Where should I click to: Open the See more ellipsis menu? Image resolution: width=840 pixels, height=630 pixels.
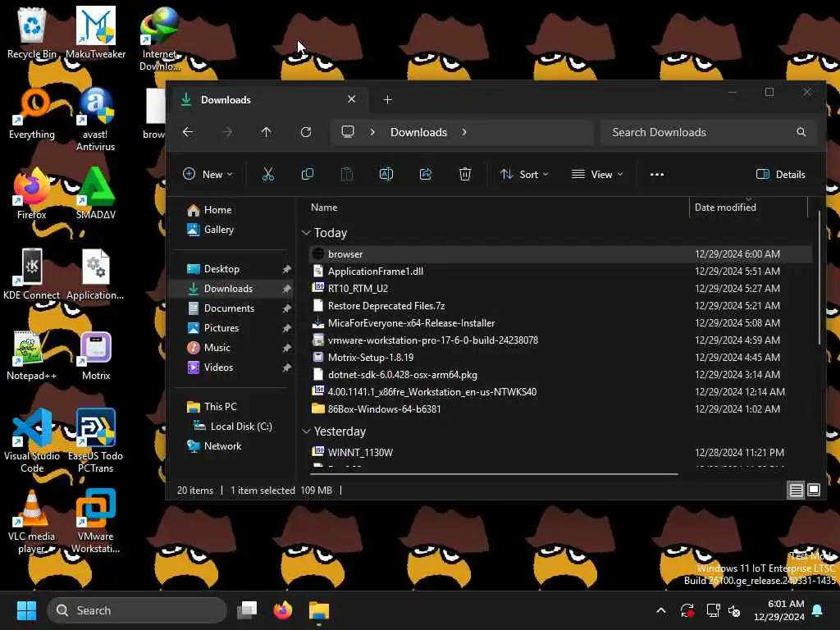[x=657, y=174]
